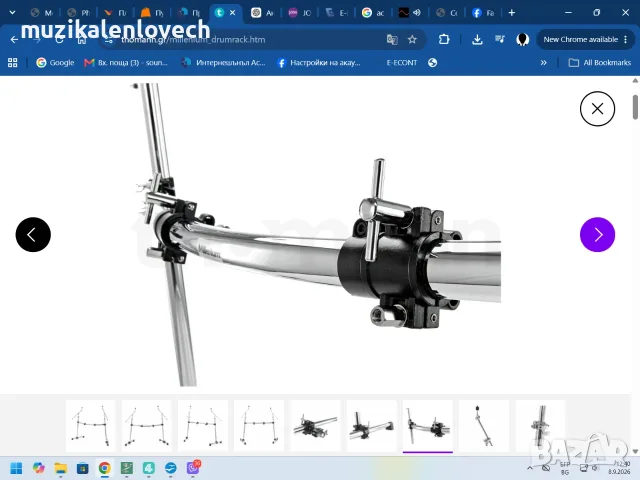Select the third drum rack thumbnail
This screenshot has height=480, width=640.
[203, 425]
